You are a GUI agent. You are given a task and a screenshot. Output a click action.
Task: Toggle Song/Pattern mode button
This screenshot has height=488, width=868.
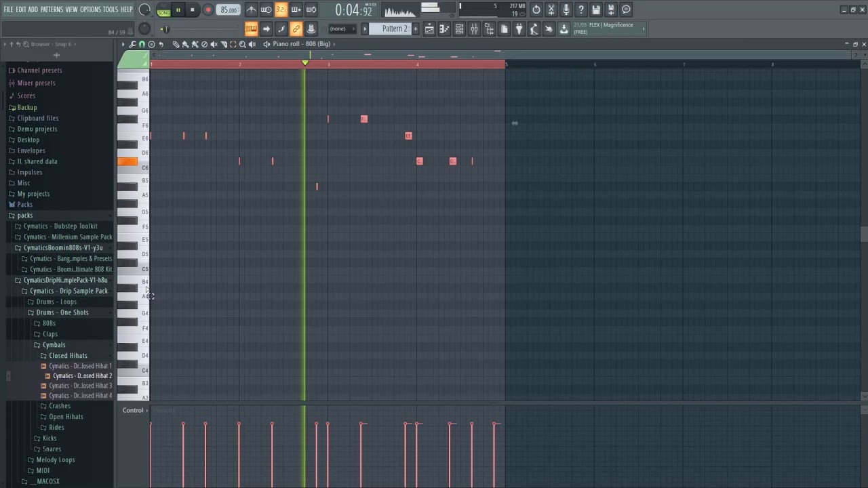[x=163, y=10]
